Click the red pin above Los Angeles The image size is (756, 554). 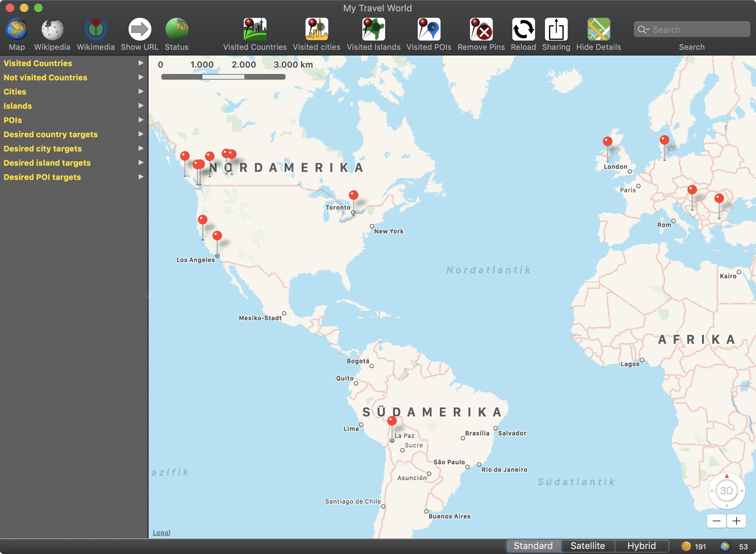(217, 235)
